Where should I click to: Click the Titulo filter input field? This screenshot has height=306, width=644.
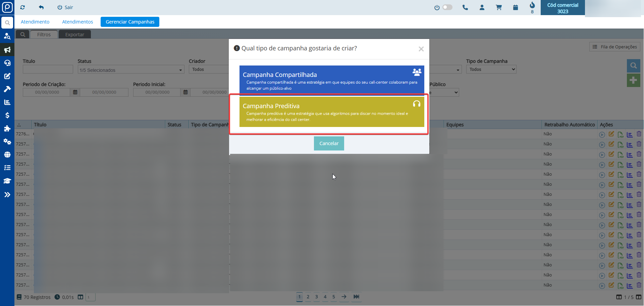(x=48, y=70)
